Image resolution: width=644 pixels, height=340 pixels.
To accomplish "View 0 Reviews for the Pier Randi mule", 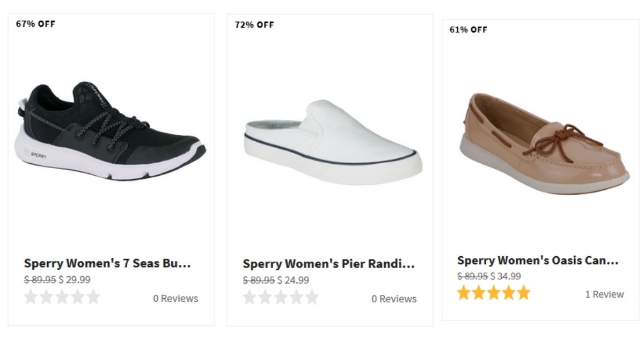I will pyautogui.click(x=394, y=299).
